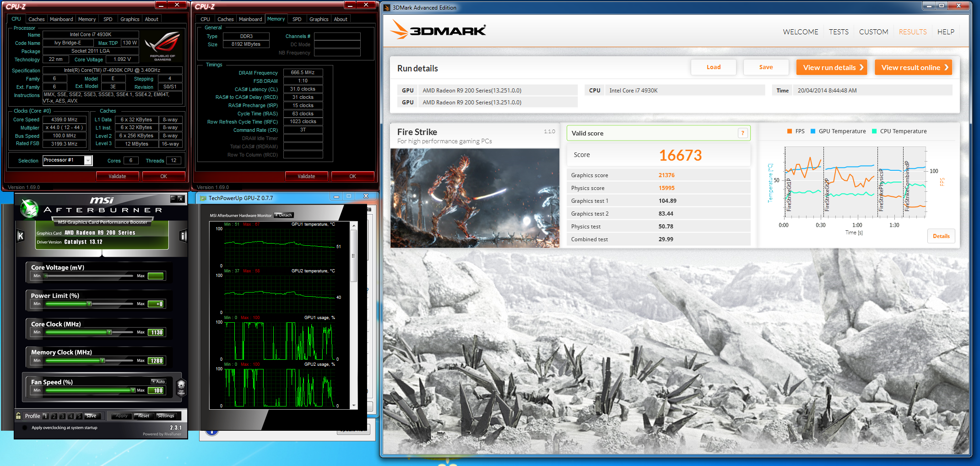This screenshot has width=980, height=466.
Task: Select Afterburner profile slot 3
Action: 62,416
